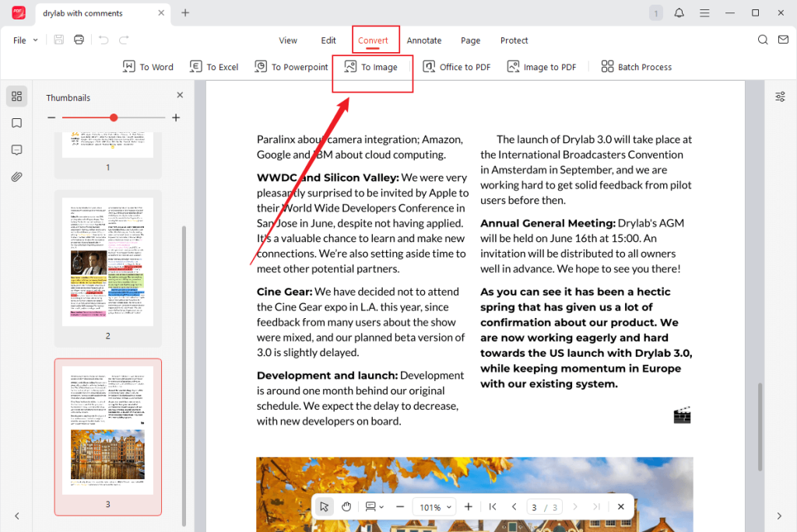Convert the document To Word

tap(148, 67)
